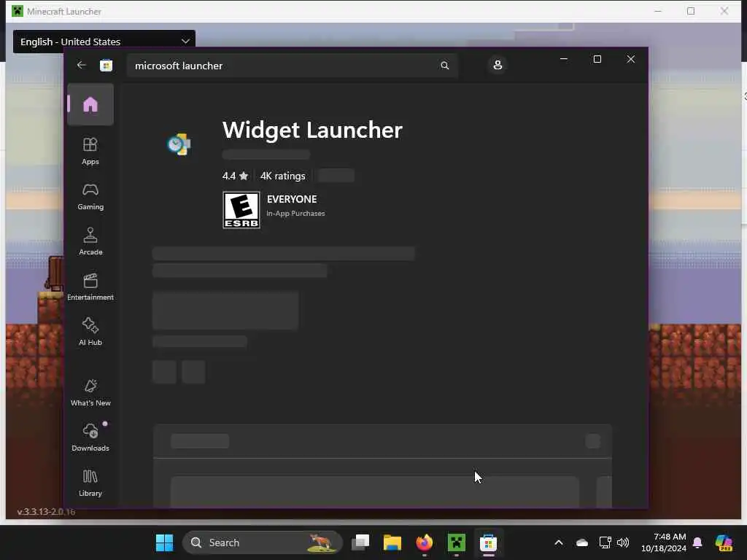The image size is (747, 560).
Task: Open What's New in the sidebar
Action: coord(90,393)
